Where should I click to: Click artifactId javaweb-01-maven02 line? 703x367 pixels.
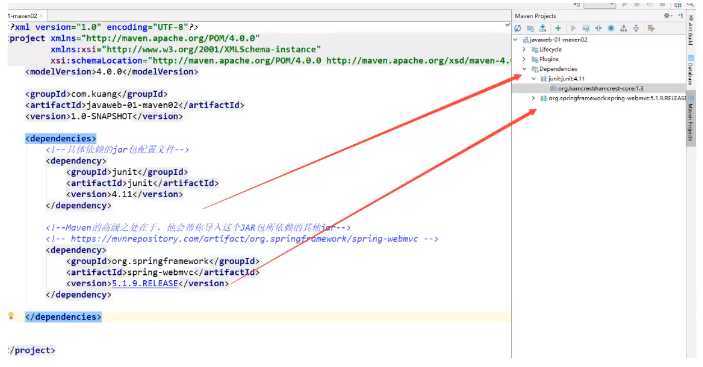click(x=135, y=105)
